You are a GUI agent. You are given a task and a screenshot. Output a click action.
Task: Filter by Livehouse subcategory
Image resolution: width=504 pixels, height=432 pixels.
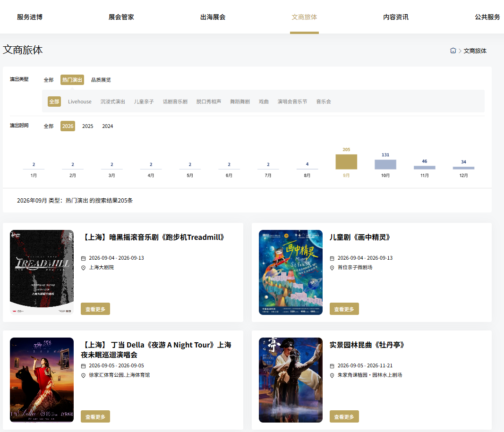(80, 102)
